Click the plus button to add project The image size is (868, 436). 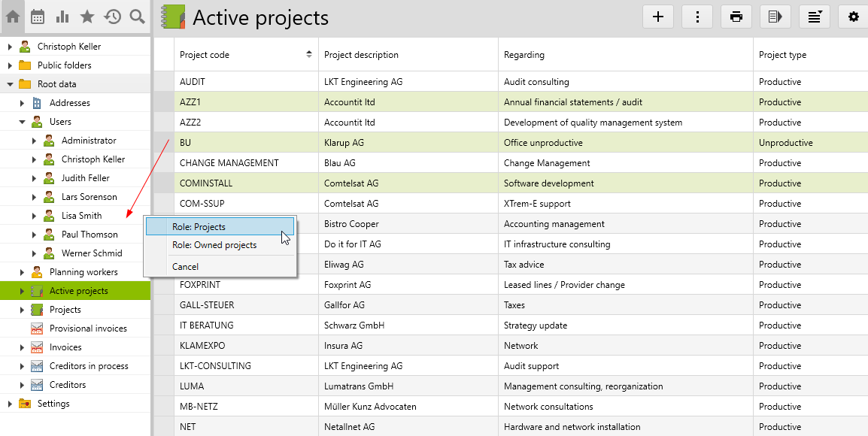658,17
